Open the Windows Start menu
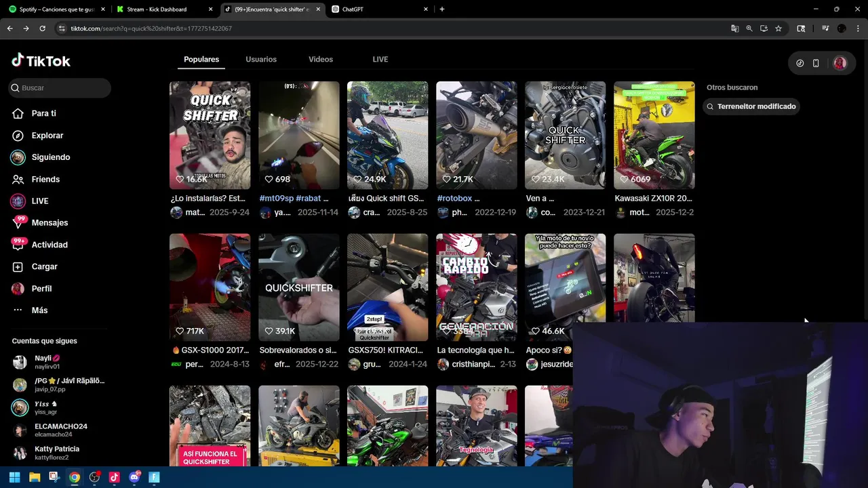 point(14,477)
